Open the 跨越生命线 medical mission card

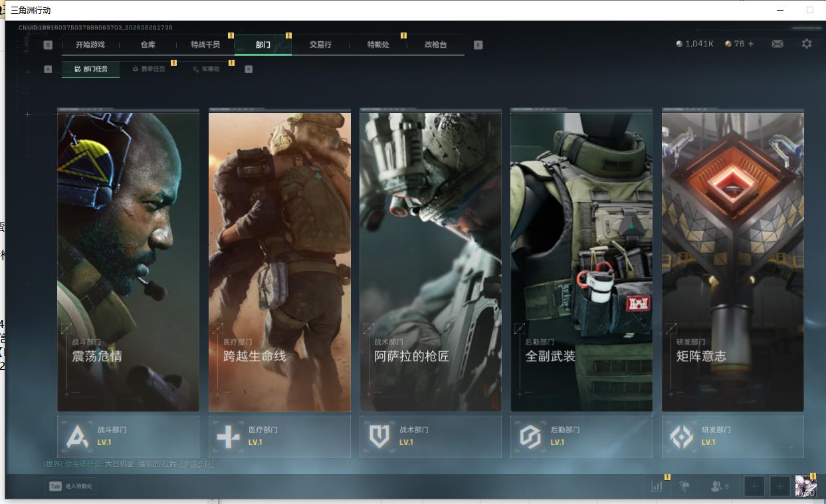tap(280, 260)
